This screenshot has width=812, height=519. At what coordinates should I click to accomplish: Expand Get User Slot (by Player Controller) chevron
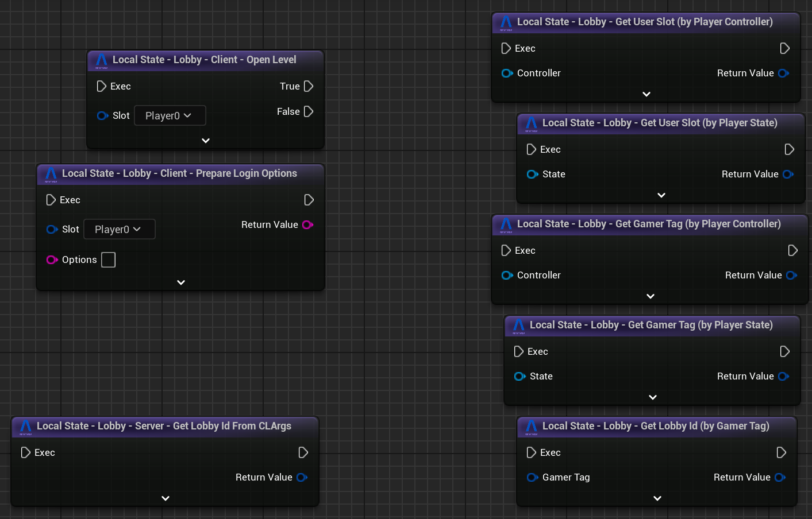(646, 94)
